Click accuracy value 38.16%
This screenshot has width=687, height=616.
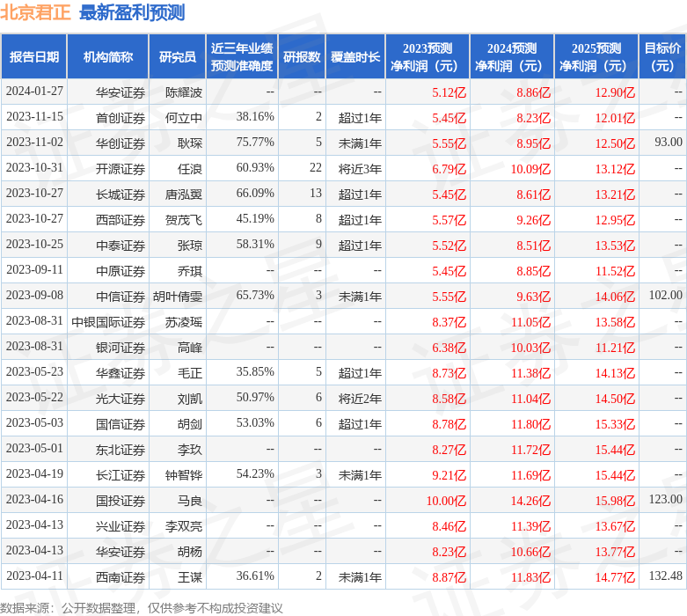click(x=255, y=117)
